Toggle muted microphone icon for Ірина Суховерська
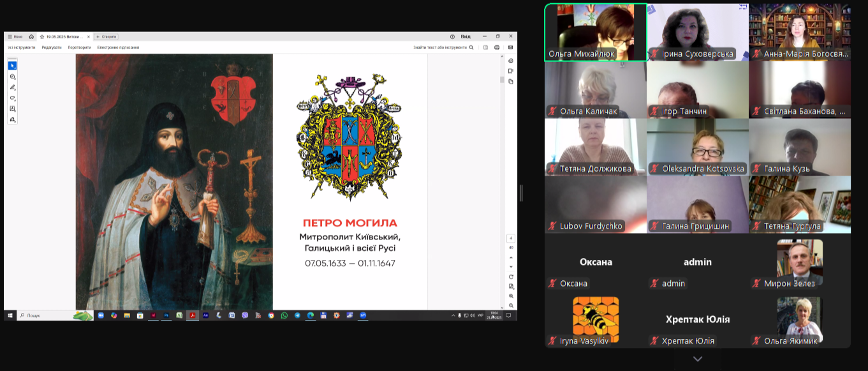Viewport: 868px width, 371px height. tap(654, 54)
